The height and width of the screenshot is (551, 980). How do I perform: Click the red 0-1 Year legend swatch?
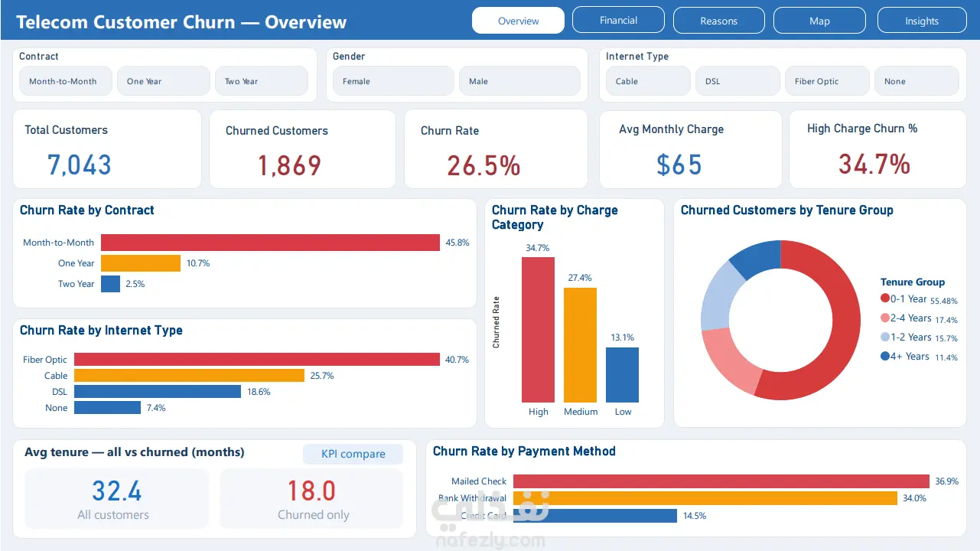[x=885, y=298]
